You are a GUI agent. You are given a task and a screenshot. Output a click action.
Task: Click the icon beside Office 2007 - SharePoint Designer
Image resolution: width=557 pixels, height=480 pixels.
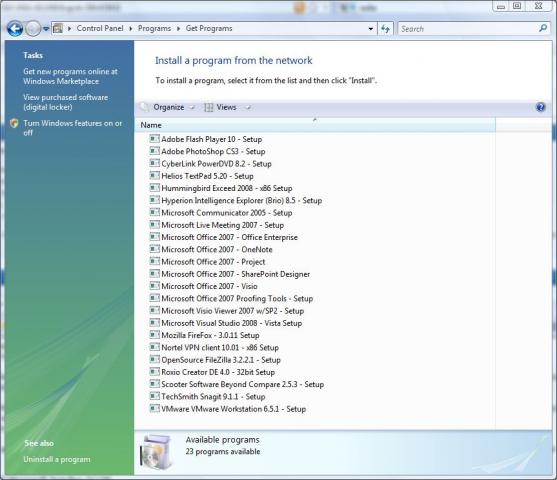[155, 274]
